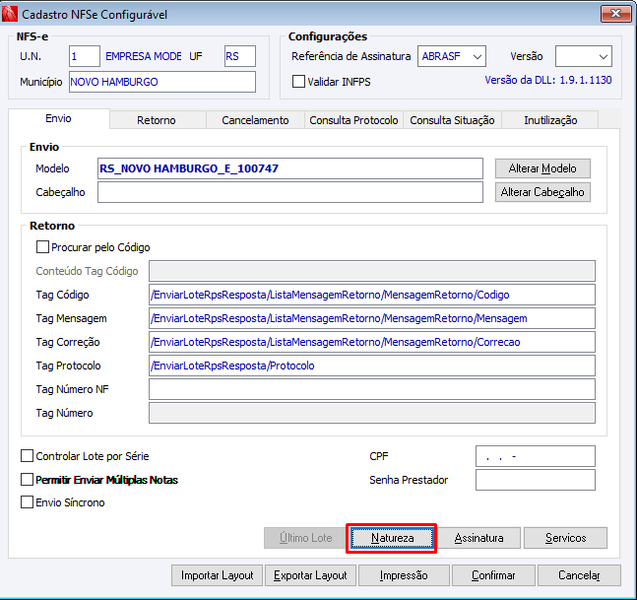The image size is (637, 600).
Task: Click the application icon in the title bar
Action: tap(9, 14)
